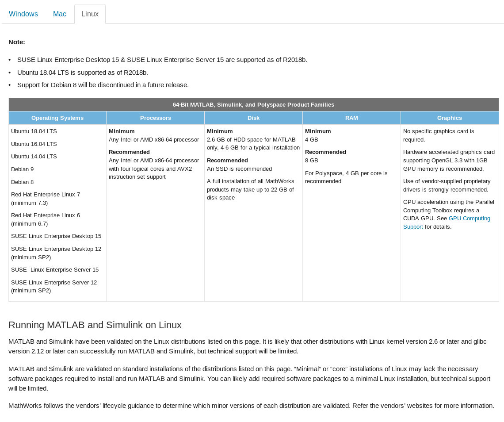Click the Running MATLAB and Simulink on Linux heading
504x422 pixels.
95,325
